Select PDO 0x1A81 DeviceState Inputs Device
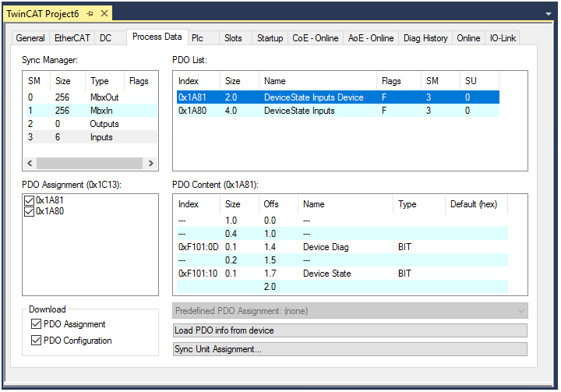This screenshot has width=561, height=392. [338, 97]
